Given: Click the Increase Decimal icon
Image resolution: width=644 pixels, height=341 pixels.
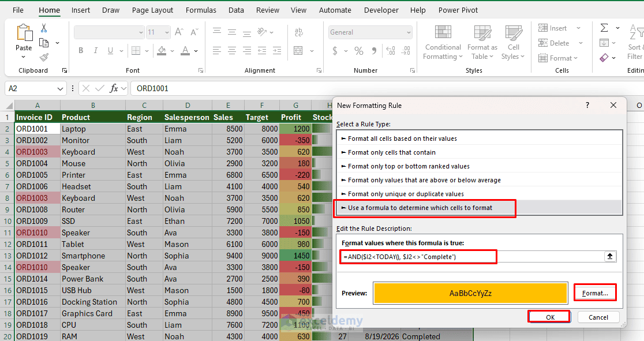Looking at the screenshot, I should click(391, 51).
